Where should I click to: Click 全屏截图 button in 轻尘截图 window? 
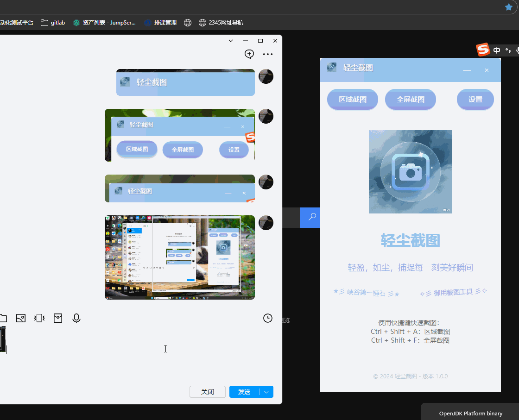411,99
